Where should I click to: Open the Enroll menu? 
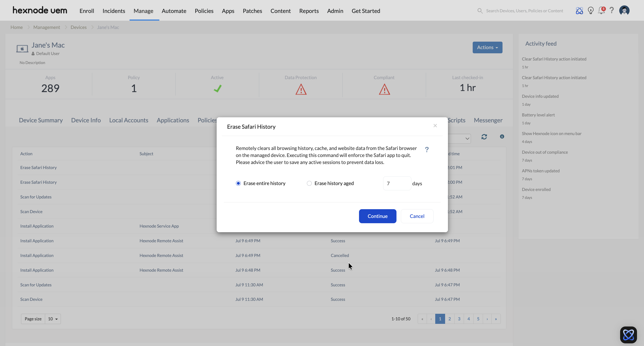pos(87,11)
